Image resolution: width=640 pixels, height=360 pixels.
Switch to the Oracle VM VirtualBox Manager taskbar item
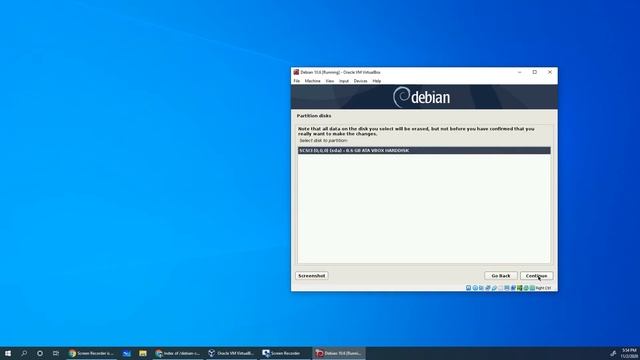231,353
